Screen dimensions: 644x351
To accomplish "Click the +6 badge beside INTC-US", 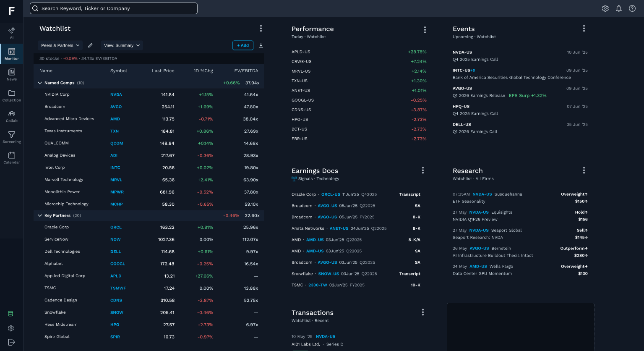I will (x=472, y=71).
